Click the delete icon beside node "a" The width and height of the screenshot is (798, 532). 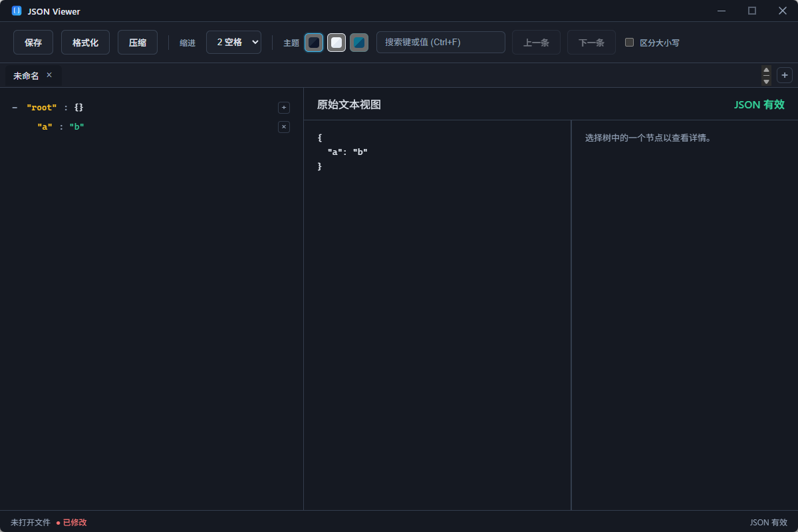(283, 127)
